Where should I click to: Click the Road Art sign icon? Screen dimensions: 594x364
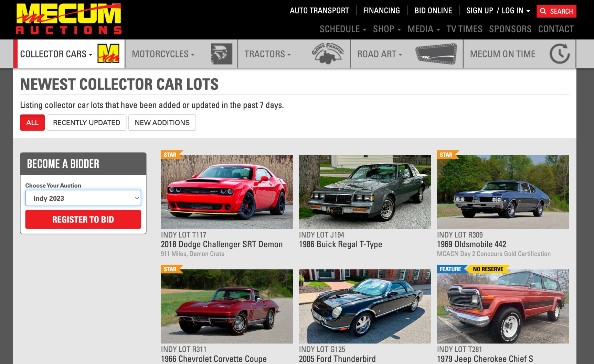pos(436,54)
